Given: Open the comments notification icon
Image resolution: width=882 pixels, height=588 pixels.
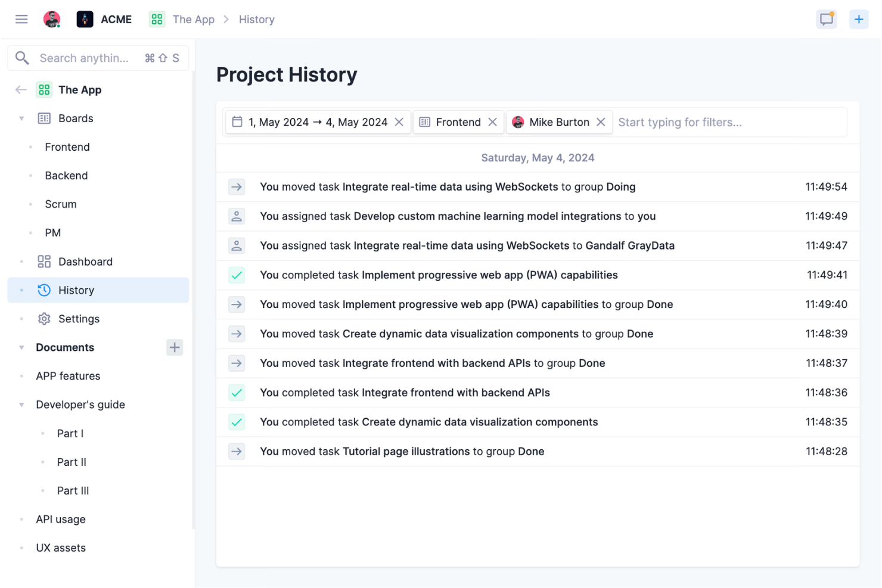Looking at the screenshot, I should point(827,18).
